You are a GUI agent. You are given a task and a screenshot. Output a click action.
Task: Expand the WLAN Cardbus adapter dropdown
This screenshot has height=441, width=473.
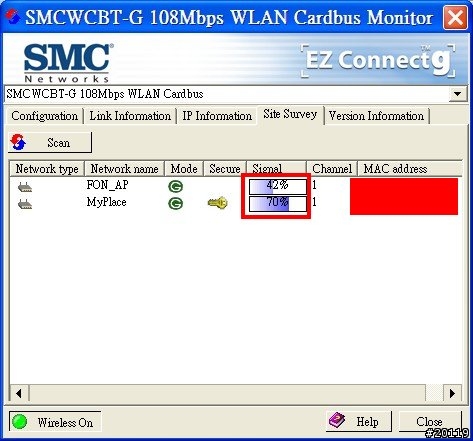tap(457, 94)
